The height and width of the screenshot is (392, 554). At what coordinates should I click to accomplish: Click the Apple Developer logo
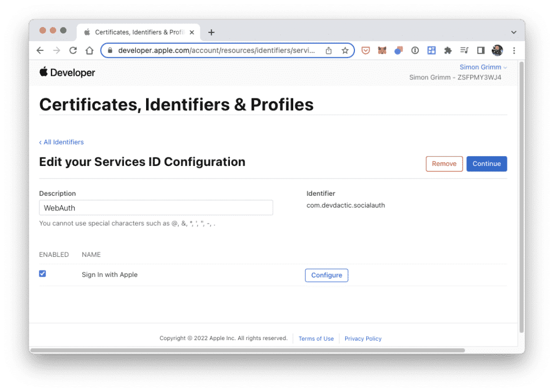coord(67,72)
